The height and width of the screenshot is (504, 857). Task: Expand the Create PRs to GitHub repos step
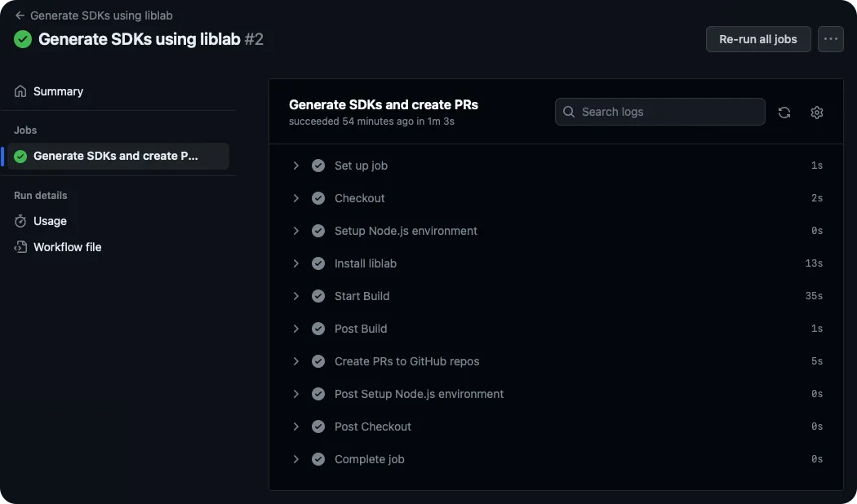click(296, 360)
